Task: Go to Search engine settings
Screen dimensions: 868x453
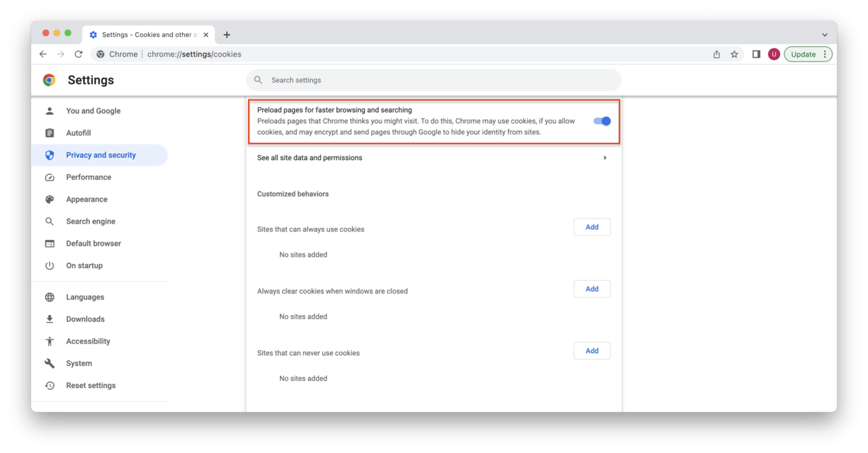Action: click(x=90, y=221)
